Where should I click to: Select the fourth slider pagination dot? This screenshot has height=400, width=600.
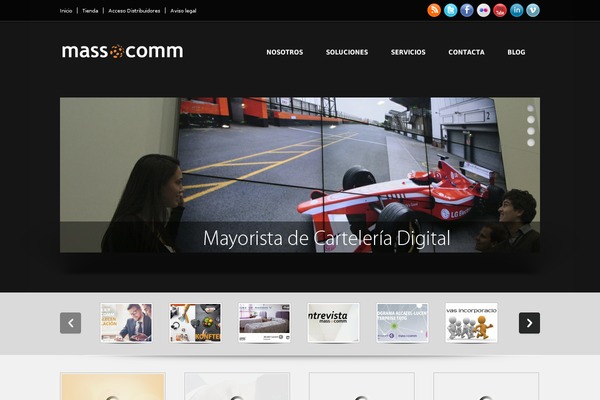point(531,143)
